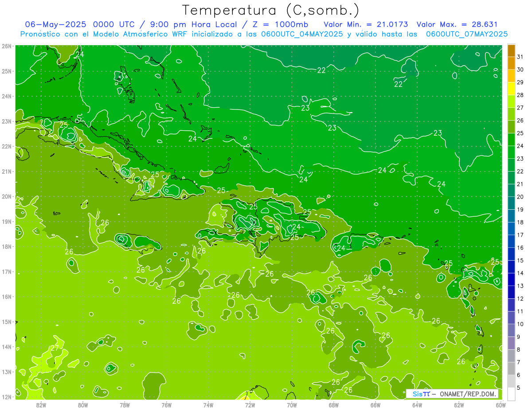Image resolution: width=532 pixels, height=411 pixels.
Task: Click the '30' label on the color scale
Action: pos(520,69)
